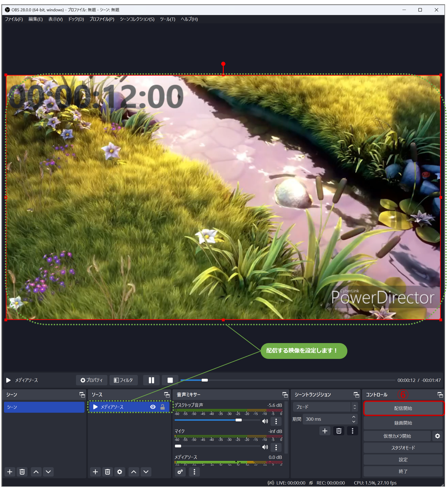Pop out the 音声ミキサー dock panel

point(285,395)
